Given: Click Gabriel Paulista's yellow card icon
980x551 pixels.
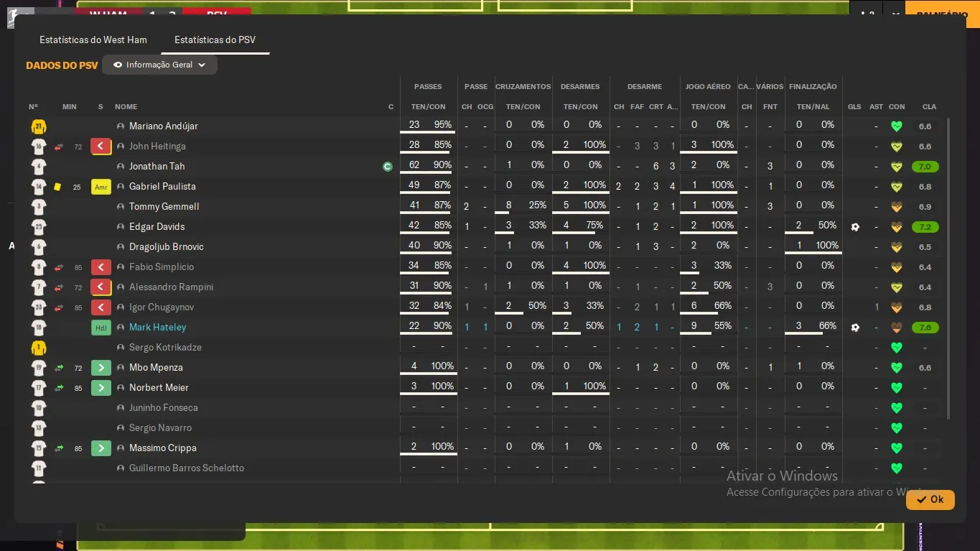Looking at the screenshot, I should click(57, 187).
